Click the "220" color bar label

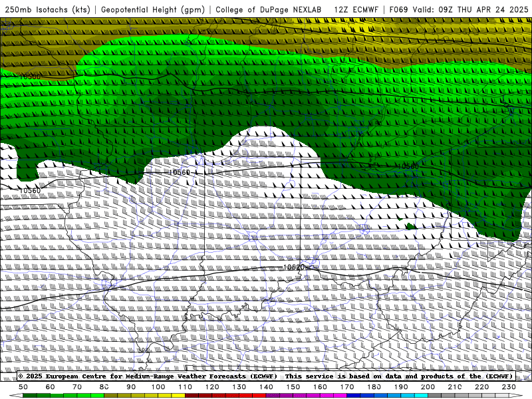click(x=481, y=387)
